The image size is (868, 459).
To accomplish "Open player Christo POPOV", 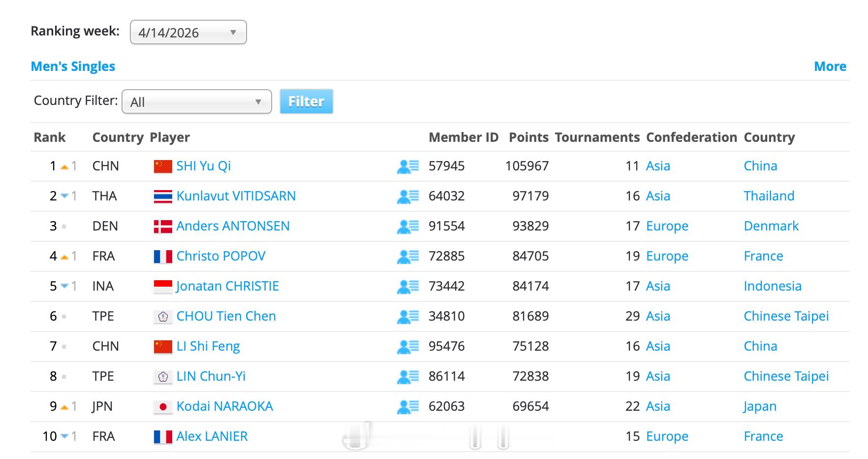I will (x=221, y=256).
